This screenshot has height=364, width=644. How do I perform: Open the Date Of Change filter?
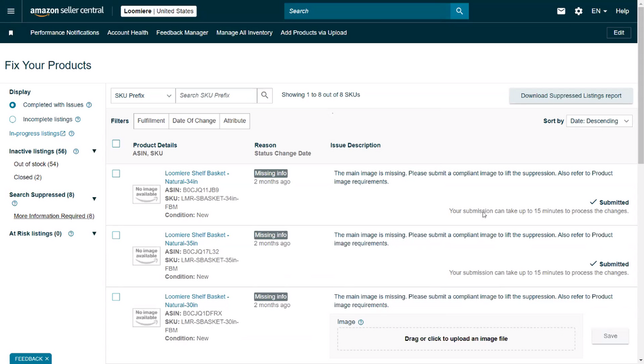[x=194, y=121]
